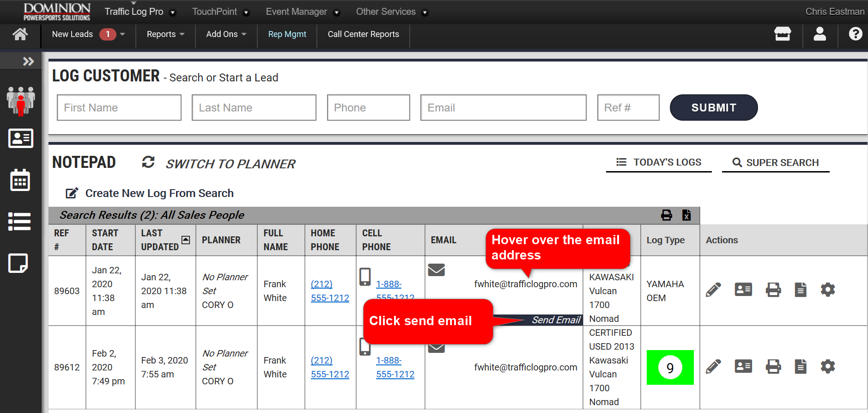
Task: Print log 89612
Action: pyautogui.click(x=773, y=367)
